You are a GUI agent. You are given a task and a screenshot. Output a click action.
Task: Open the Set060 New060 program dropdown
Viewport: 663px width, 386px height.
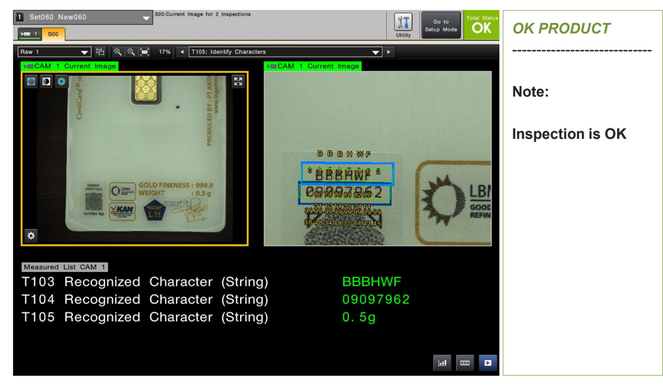point(84,17)
